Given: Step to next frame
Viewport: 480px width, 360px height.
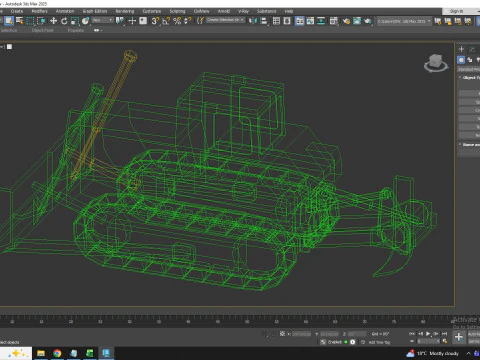Looking at the screenshot, I should point(436,334).
